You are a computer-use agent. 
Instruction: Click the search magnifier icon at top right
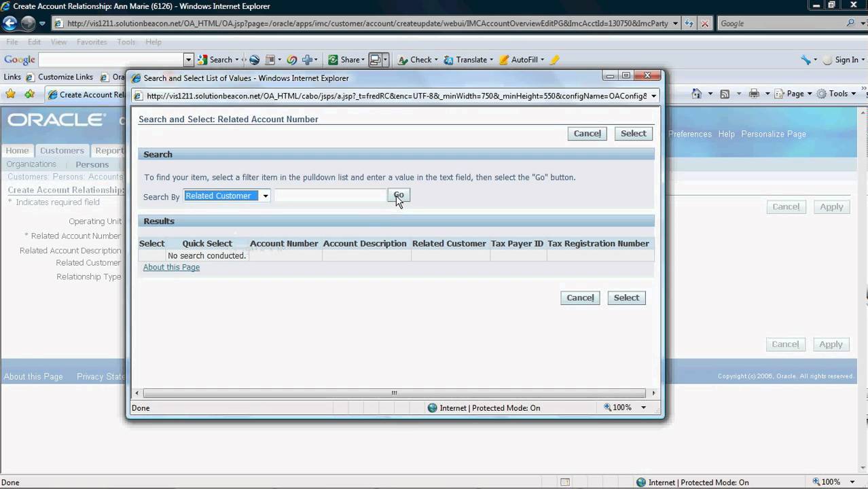tap(851, 23)
